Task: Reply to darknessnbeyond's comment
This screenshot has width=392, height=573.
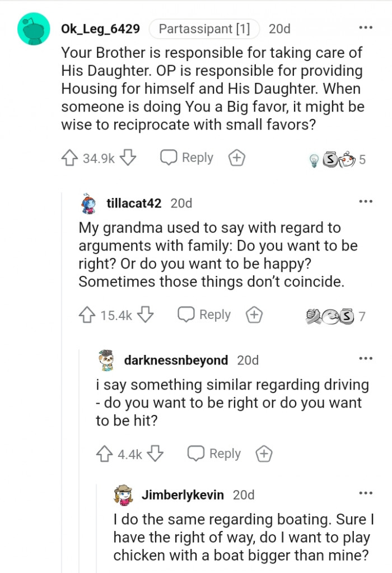Action: pos(214,453)
